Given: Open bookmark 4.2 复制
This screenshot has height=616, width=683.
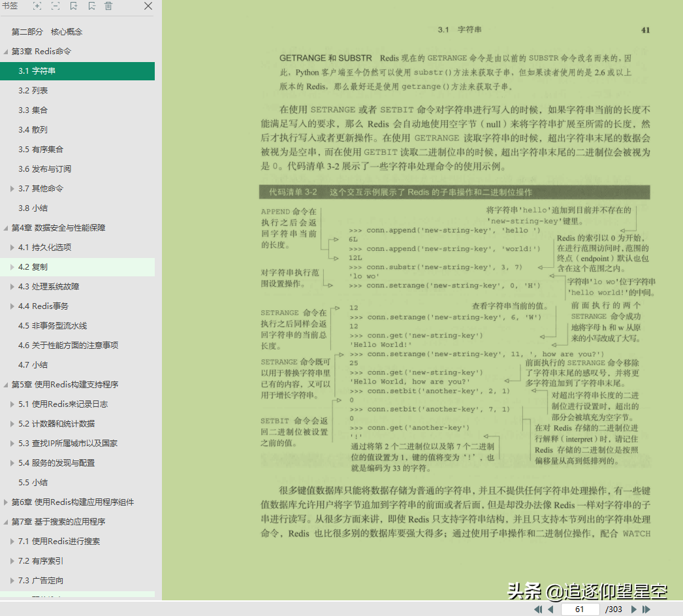Looking at the screenshot, I should [x=78, y=267].
